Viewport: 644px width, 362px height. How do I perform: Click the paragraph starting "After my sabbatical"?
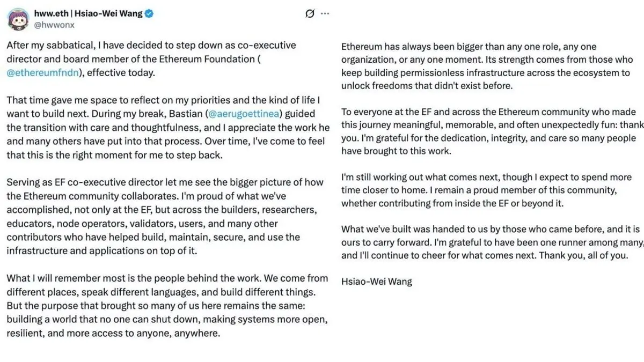[151, 59]
